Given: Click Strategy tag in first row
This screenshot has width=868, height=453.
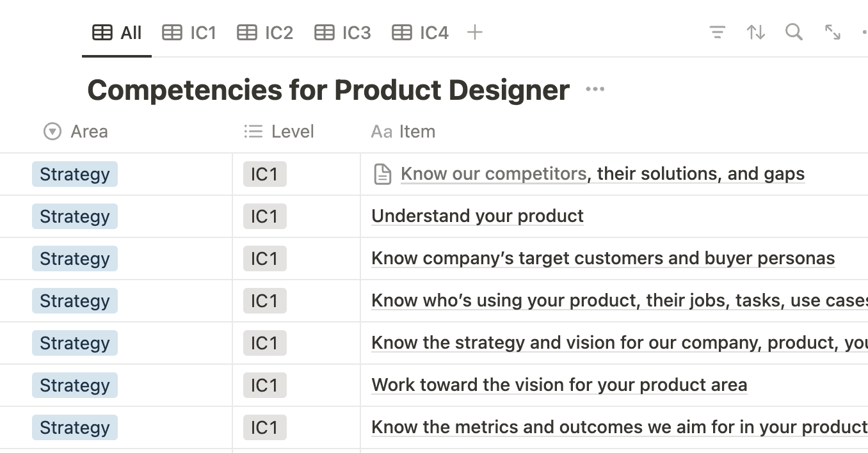Looking at the screenshot, I should [74, 174].
